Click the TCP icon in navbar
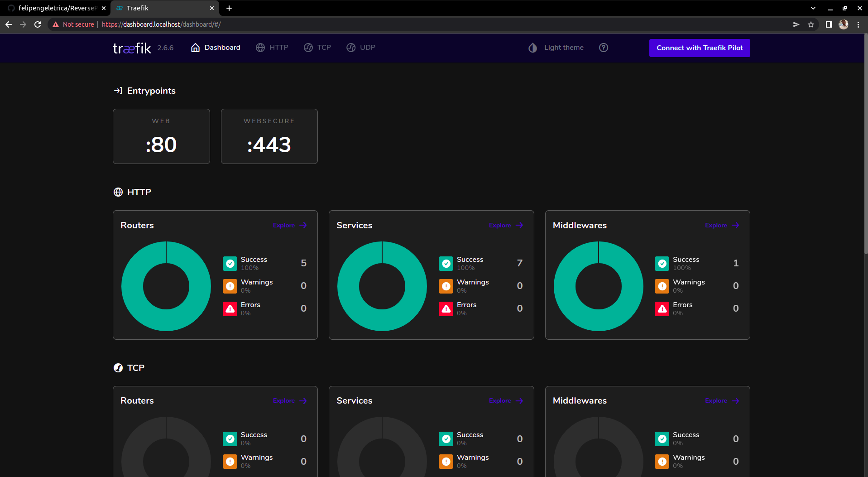Viewport: 868px width, 477px height. (308, 48)
